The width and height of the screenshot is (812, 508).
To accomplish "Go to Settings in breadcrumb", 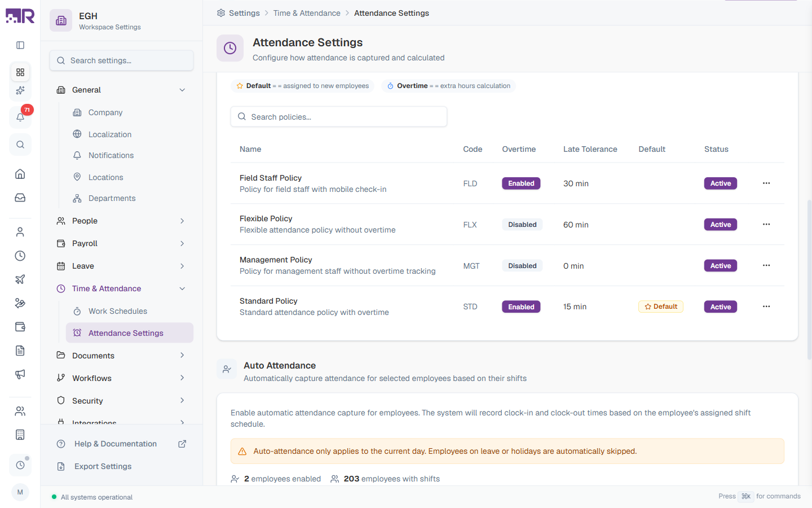I will coord(244,13).
